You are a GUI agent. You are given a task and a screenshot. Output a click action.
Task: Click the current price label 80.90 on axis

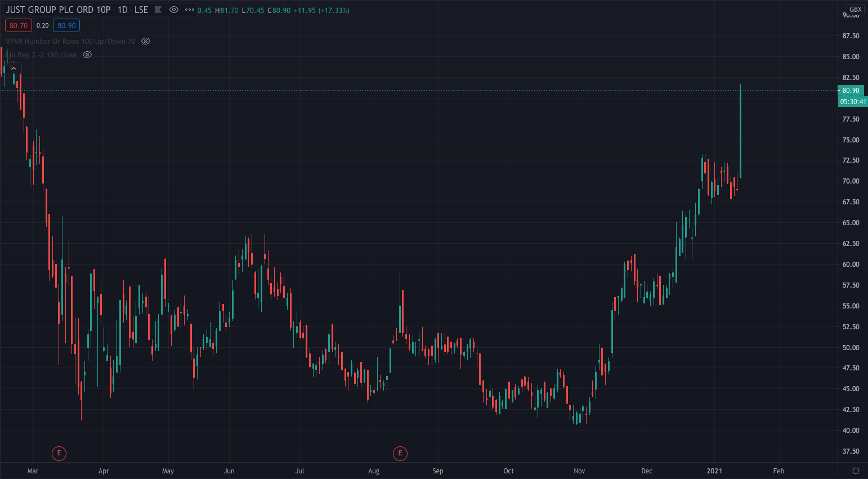pyautogui.click(x=851, y=91)
